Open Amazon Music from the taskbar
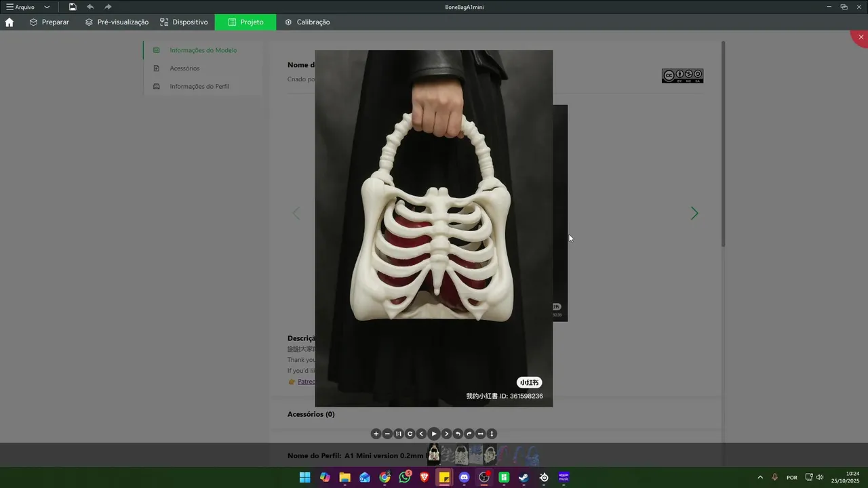 click(x=564, y=477)
